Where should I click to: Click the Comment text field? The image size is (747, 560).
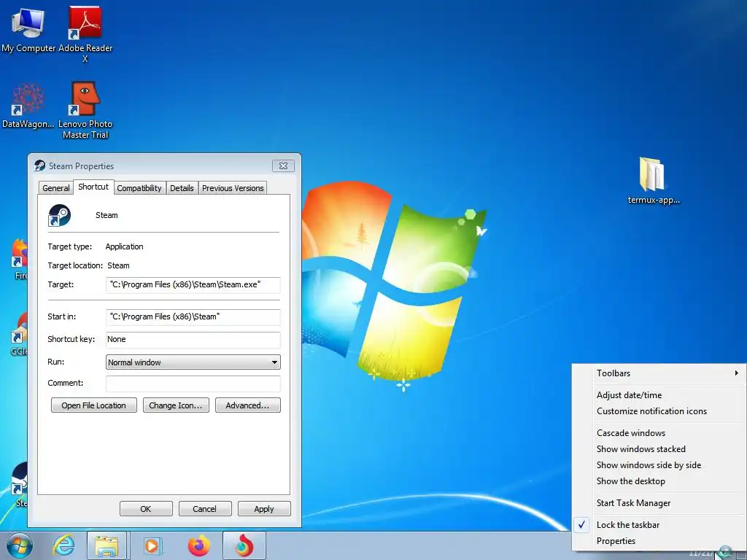tap(193, 384)
